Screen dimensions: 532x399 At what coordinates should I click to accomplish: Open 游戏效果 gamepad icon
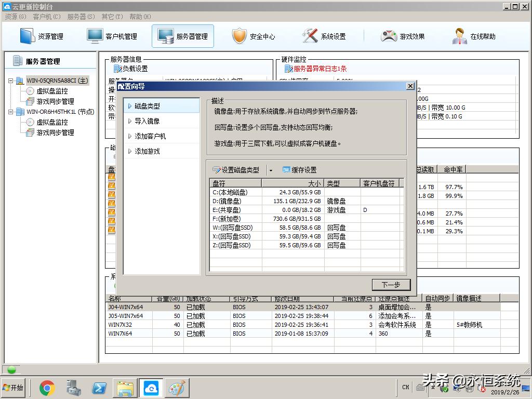point(389,36)
